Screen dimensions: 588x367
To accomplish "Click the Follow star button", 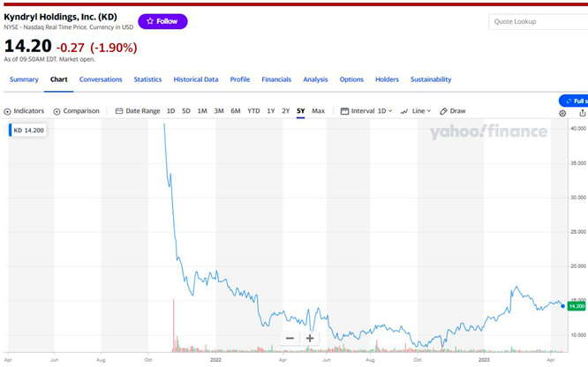I will point(162,21).
